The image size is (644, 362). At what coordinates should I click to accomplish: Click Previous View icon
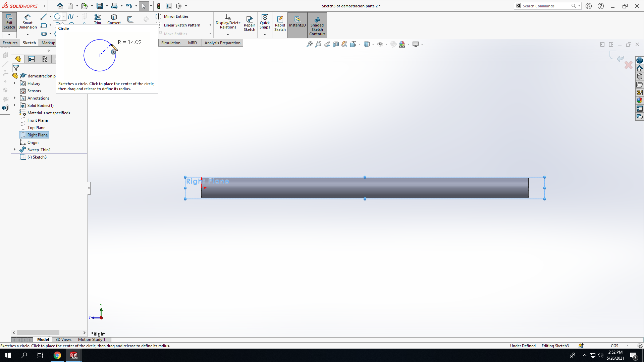pyautogui.click(x=327, y=44)
